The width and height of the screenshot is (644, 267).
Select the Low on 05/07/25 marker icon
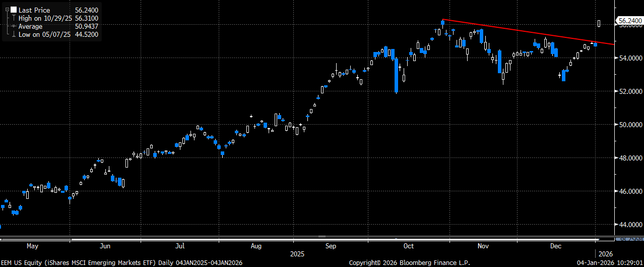point(14,34)
